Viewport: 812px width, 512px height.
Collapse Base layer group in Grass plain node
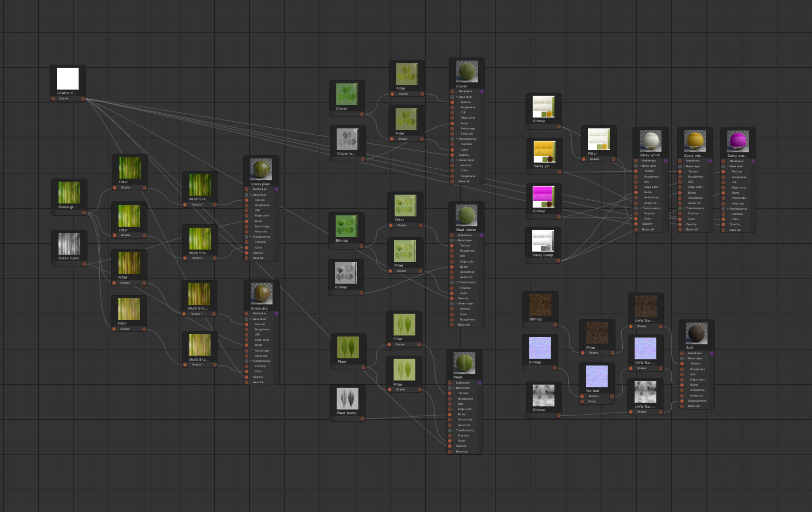(251, 195)
